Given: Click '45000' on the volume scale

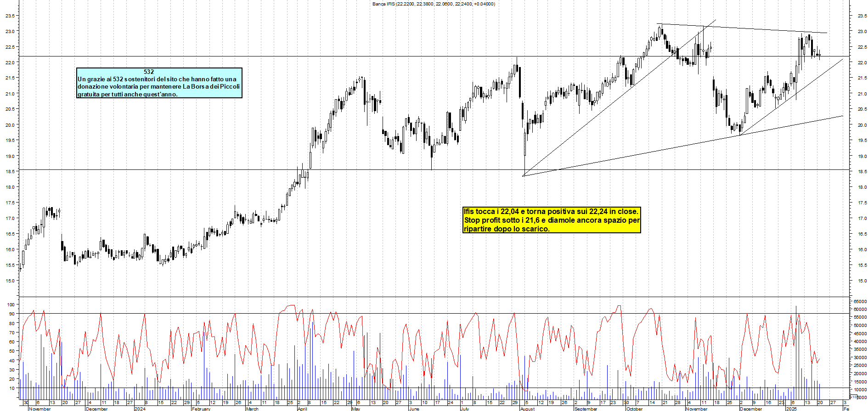Looking at the screenshot, I should (860, 333).
